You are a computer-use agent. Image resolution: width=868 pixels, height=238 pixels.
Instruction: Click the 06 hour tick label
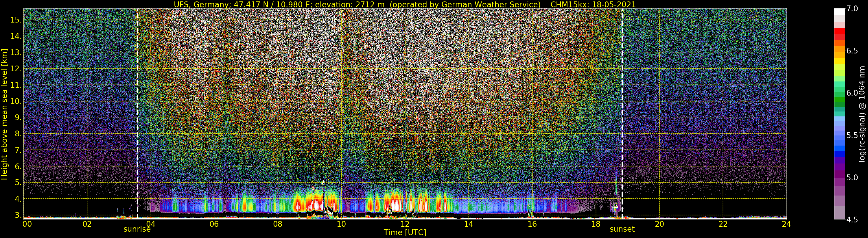pos(214,224)
